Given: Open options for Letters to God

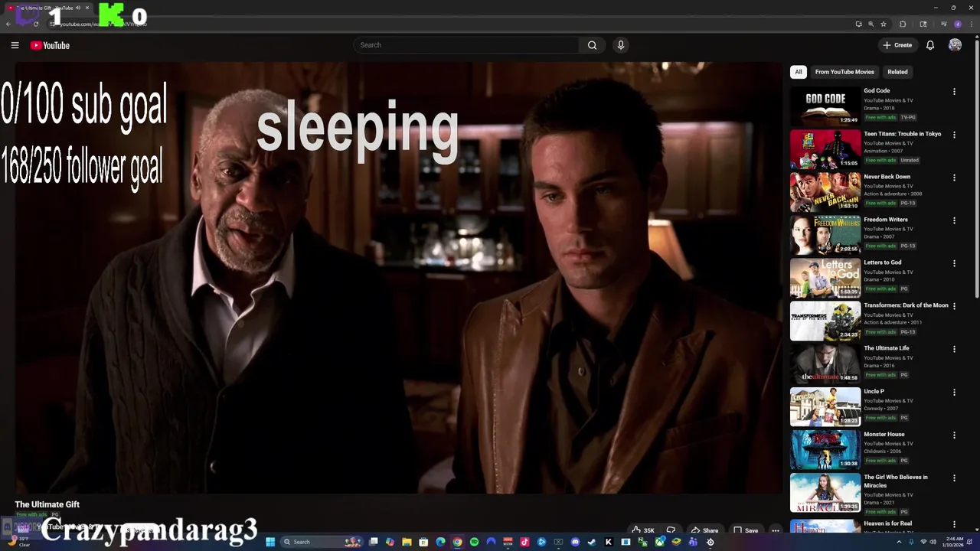Looking at the screenshot, I should 954,263.
